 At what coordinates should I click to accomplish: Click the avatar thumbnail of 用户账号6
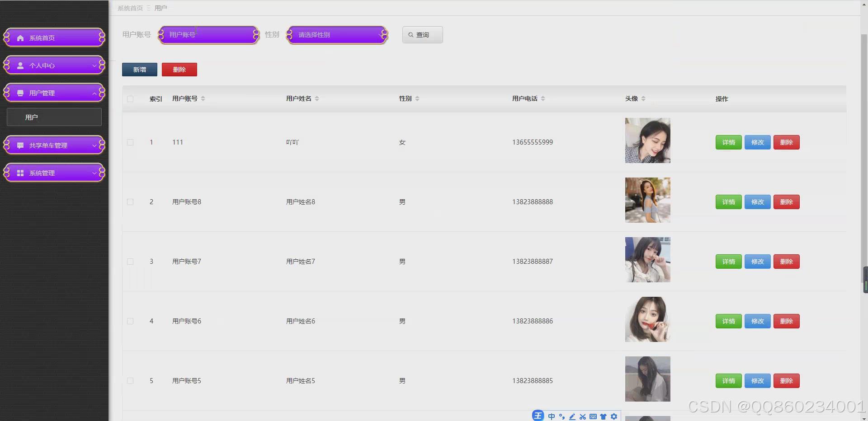648,319
